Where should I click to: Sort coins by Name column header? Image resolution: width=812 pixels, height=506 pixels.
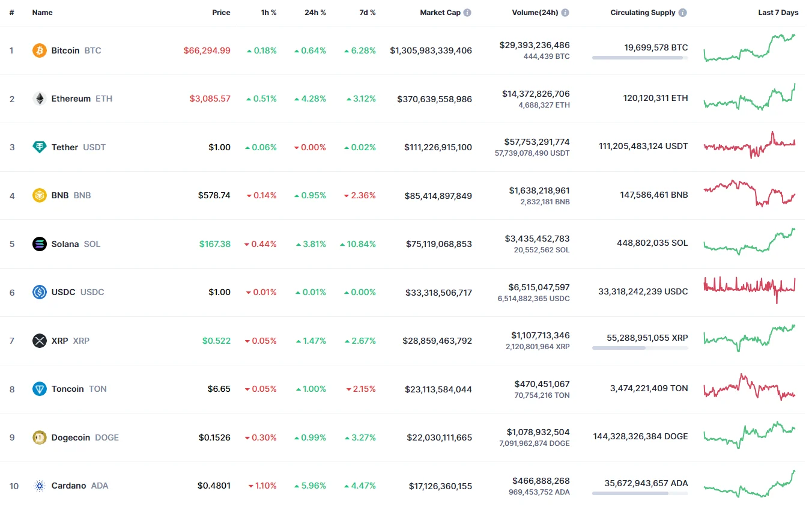click(x=42, y=13)
